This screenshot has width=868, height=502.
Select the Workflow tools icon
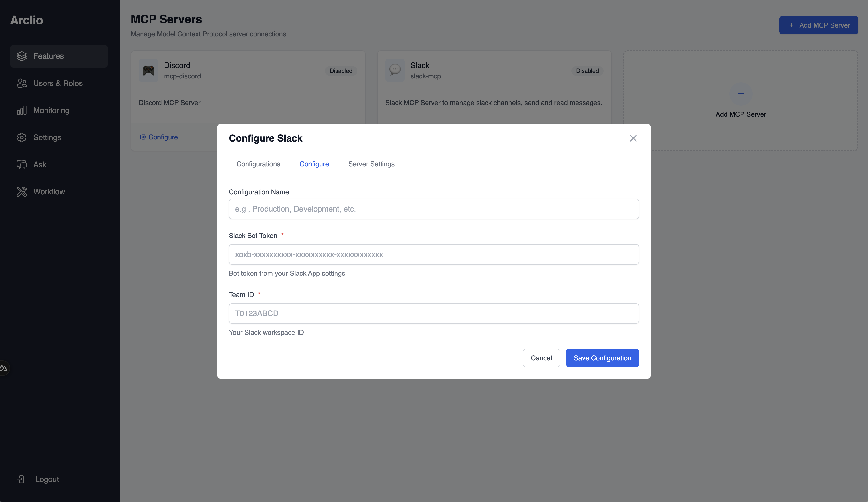coord(22,191)
